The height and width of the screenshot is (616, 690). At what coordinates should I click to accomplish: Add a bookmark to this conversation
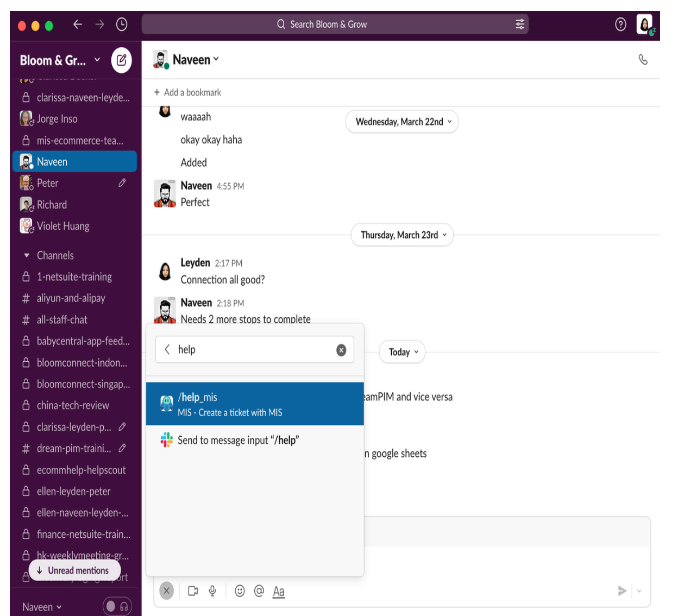point(187,92)
